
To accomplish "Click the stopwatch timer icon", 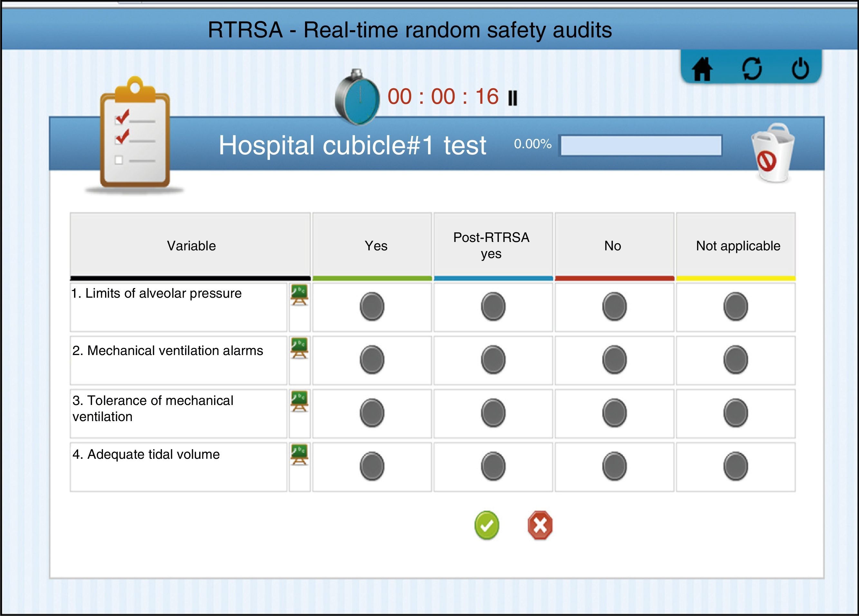I will click(357, 98).
